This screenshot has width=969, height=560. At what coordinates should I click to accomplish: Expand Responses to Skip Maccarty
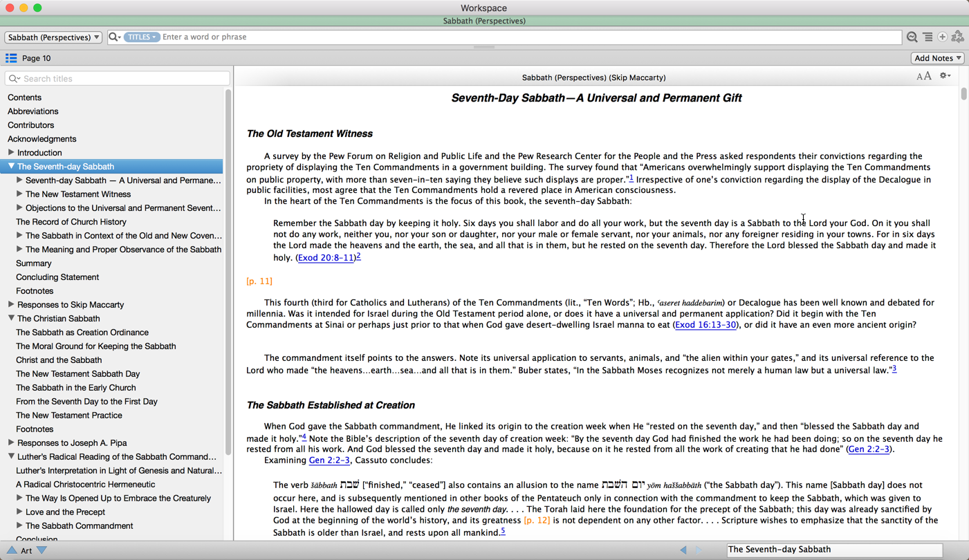pos(11,304)
